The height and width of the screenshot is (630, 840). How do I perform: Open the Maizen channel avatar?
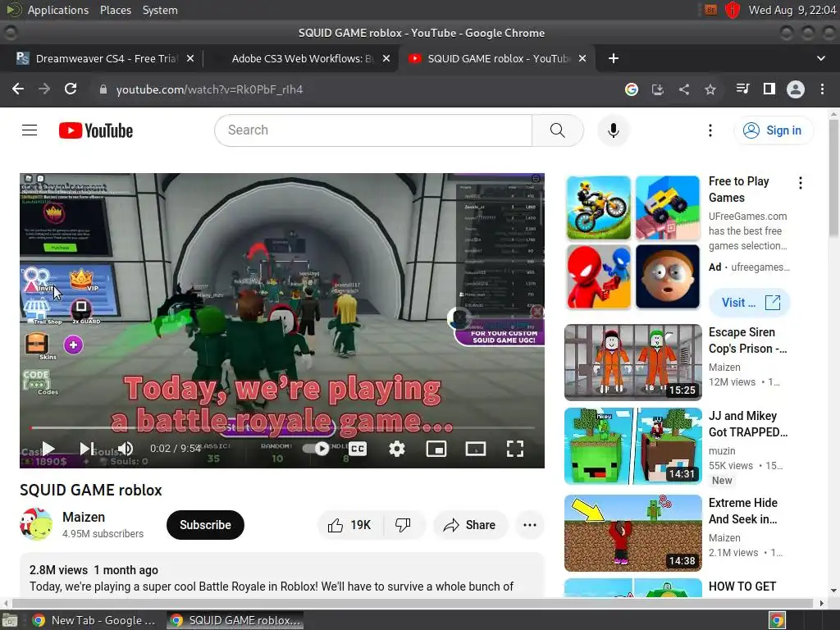(36, 524)
